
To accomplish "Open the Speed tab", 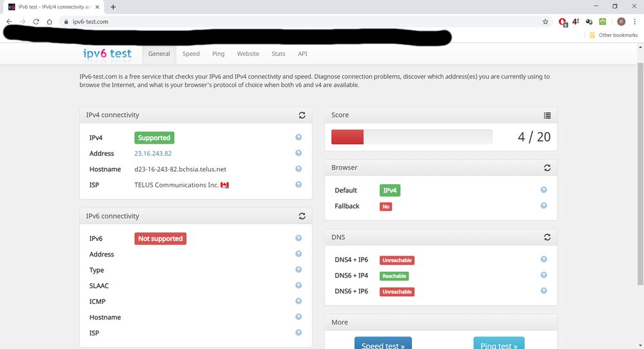I will pos(191,54).
